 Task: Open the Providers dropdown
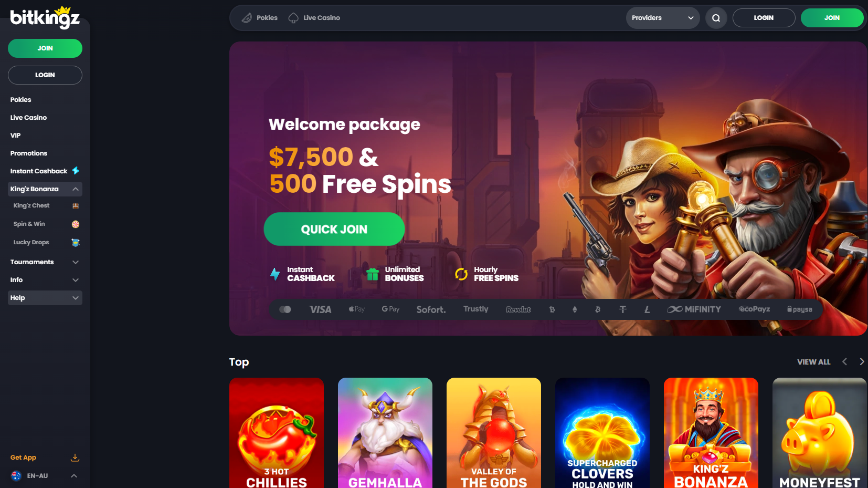(x=663, y=18)
